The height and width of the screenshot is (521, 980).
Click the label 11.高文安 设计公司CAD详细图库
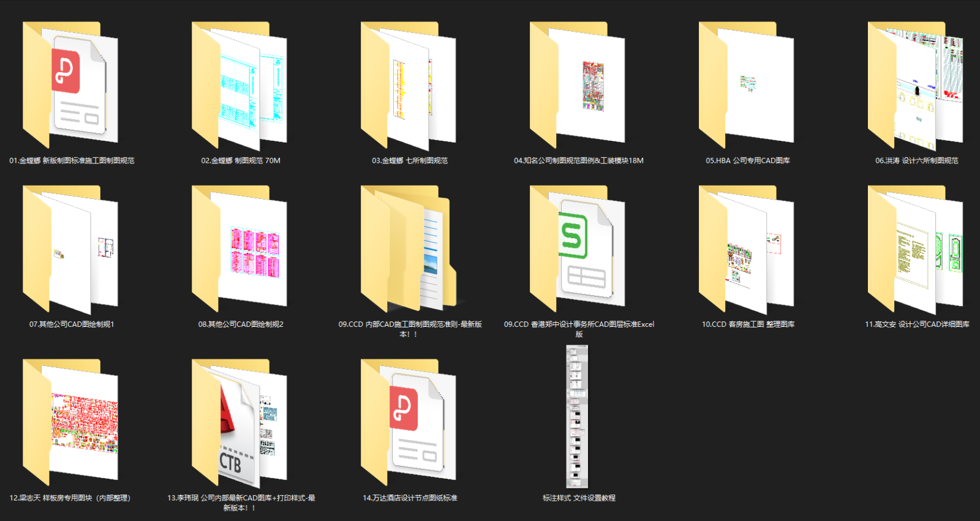[917, 324]
